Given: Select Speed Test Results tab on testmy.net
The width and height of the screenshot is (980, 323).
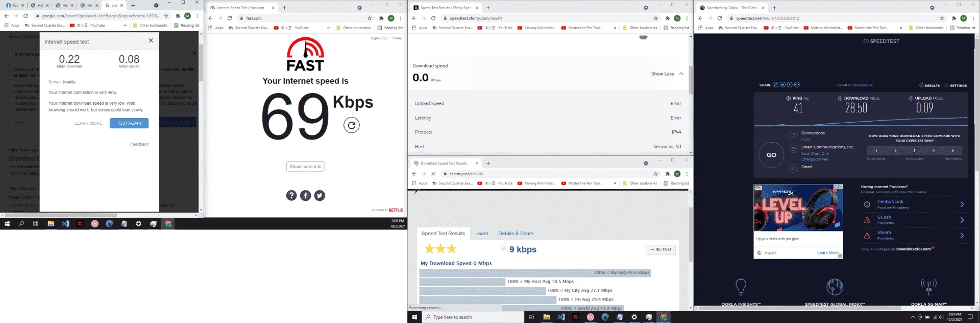Looking at the screenshot, I should click(444, 234).
